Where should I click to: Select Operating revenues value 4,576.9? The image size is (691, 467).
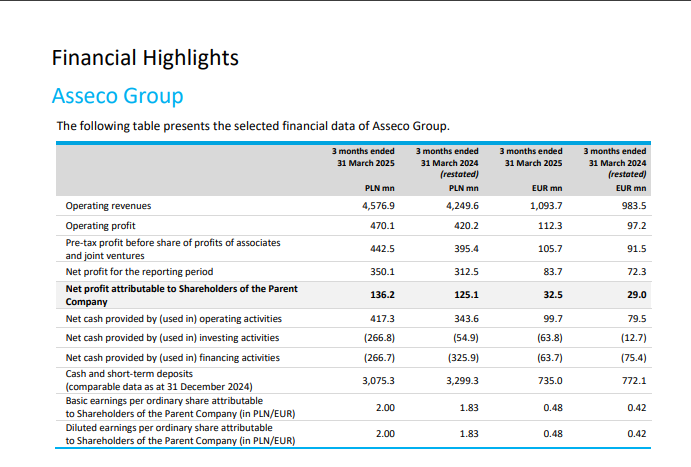click(x=379, y=206)
